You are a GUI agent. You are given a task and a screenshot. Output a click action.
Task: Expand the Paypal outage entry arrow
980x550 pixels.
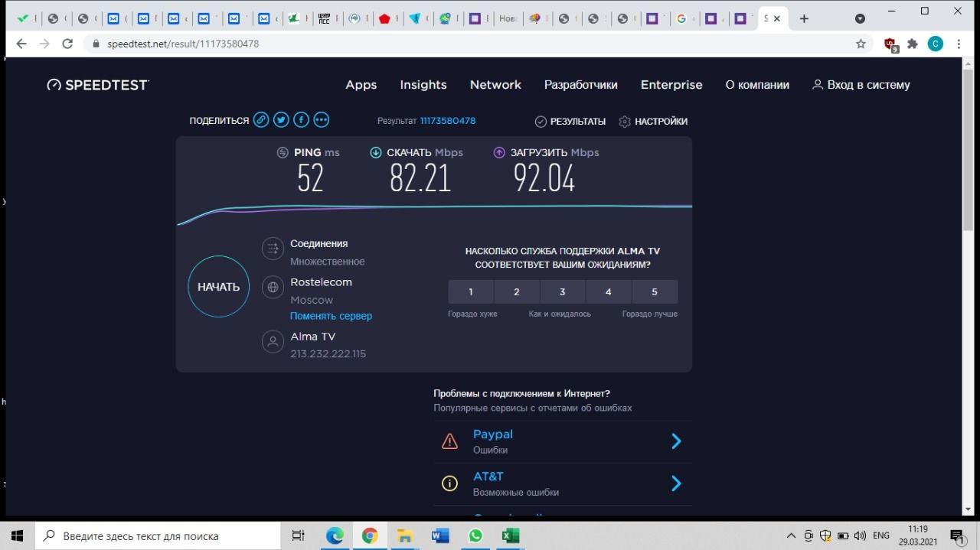click(x=676, y=441)
